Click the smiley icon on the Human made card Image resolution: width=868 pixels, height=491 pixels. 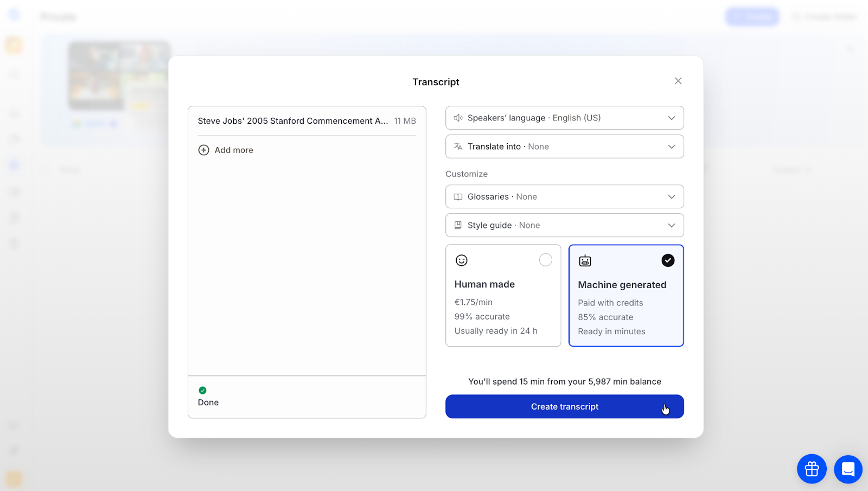click(x=462, y=260)
